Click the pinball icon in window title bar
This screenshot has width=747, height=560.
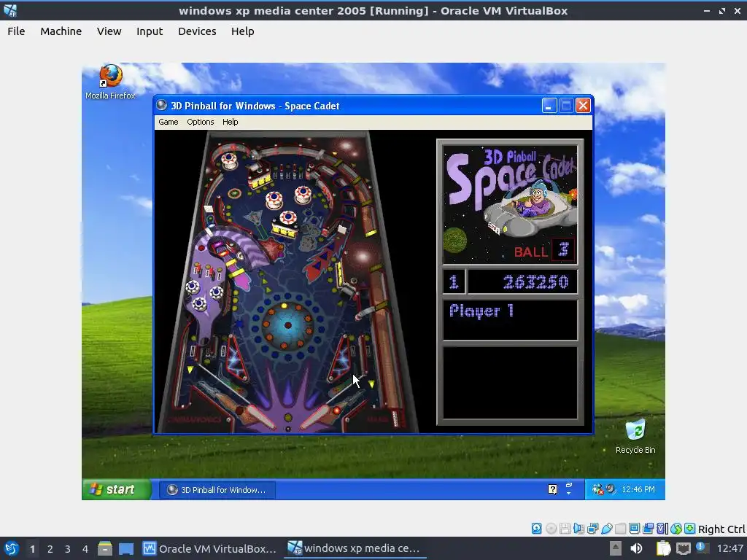pos(162,105)
